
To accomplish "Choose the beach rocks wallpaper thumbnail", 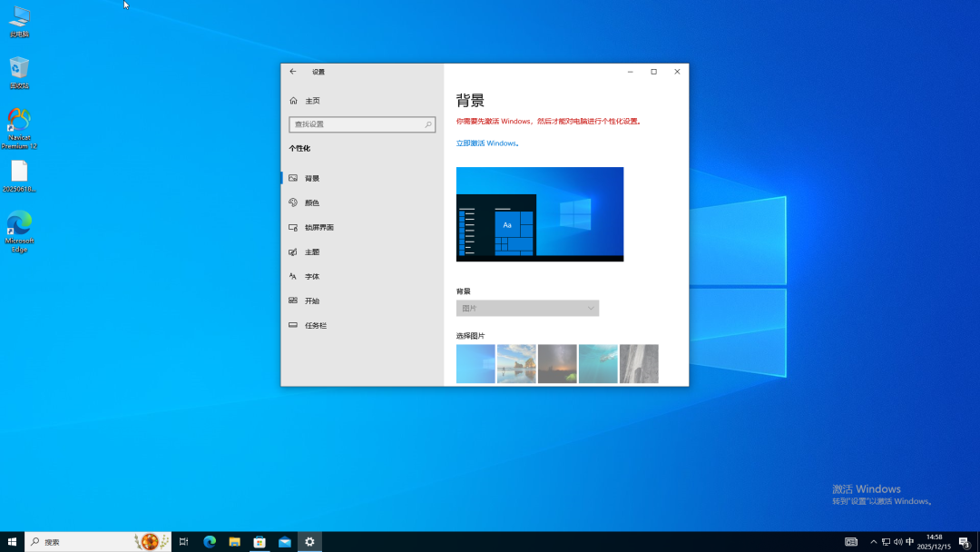I will click(516, 364).
